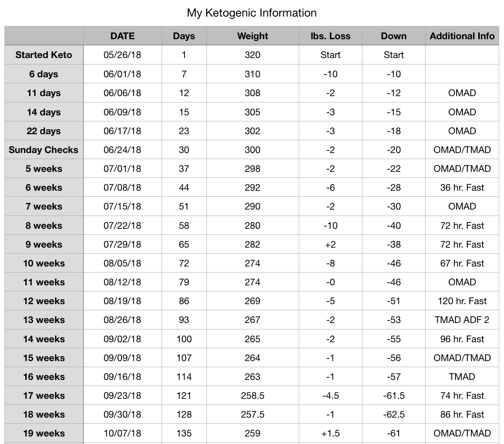Select the DATE column header
This screenshot has width=504, height=444.
[x=122, y=36]
